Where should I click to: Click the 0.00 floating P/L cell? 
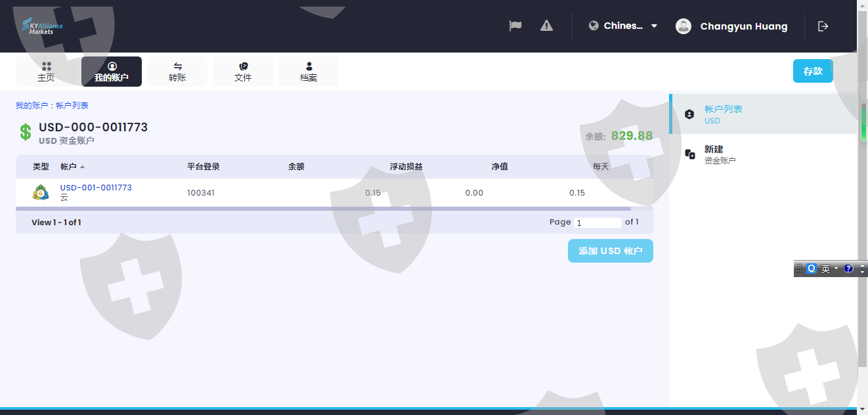tap(474, 193)
